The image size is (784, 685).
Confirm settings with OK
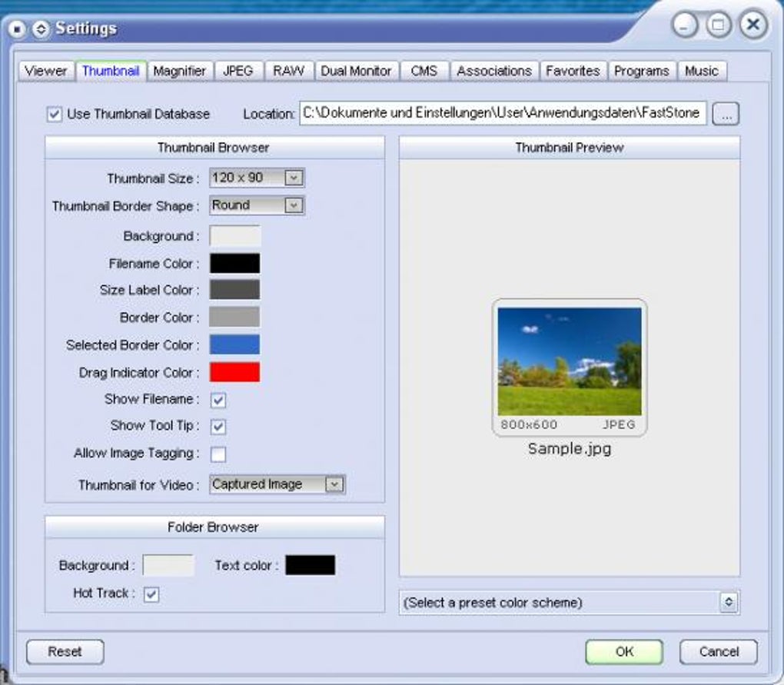[623, 651]
